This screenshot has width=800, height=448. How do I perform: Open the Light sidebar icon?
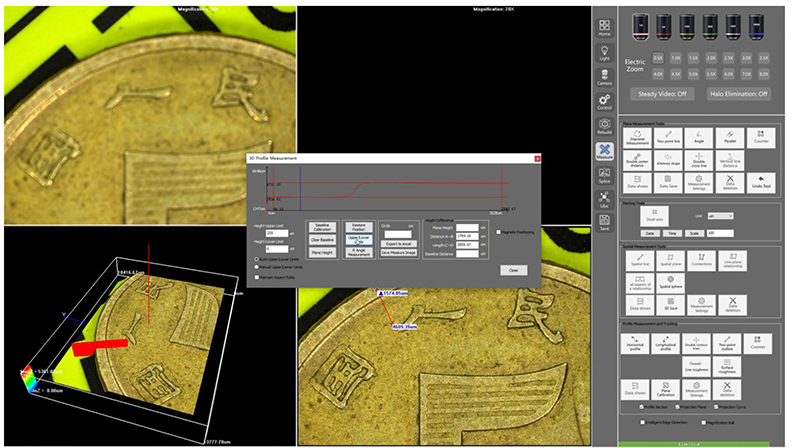[604, 53]
